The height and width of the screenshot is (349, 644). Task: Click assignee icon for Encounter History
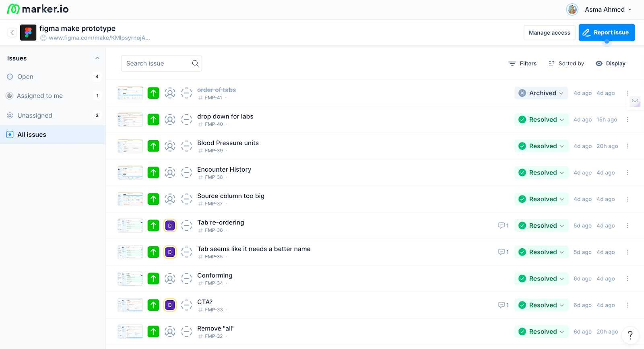170,172
